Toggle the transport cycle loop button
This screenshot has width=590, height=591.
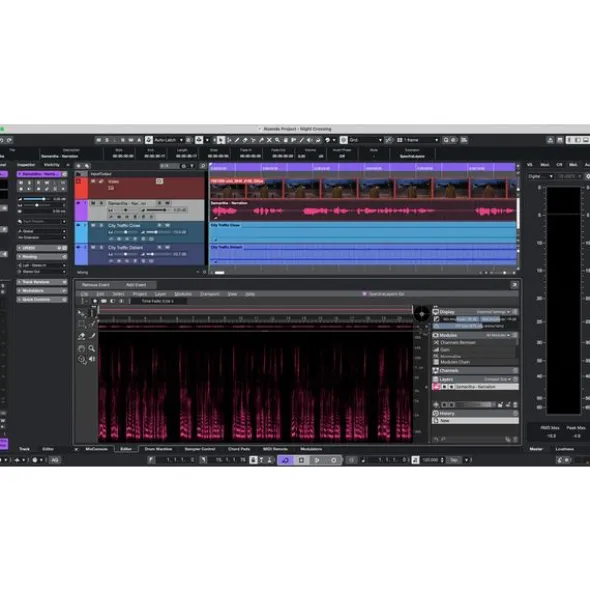[x=285, y=460]
